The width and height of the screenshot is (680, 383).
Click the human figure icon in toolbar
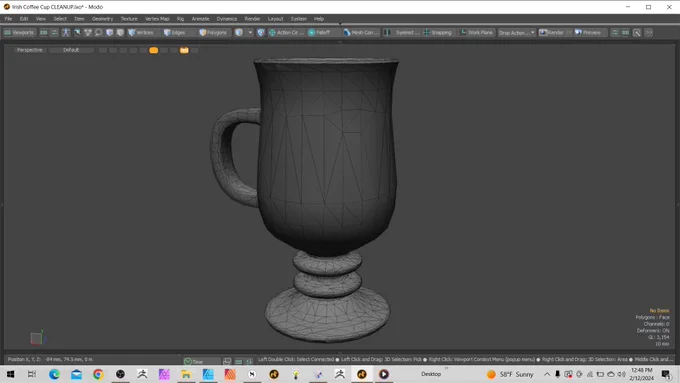tap(65, 33)
